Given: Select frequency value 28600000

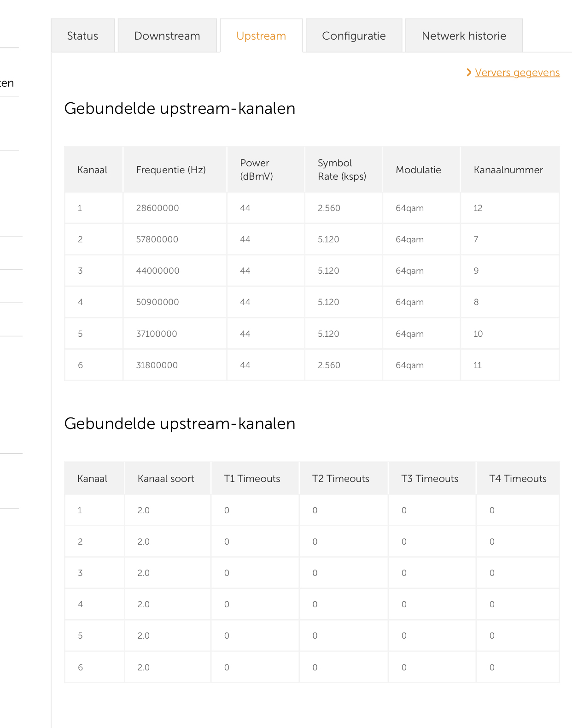Looking at the screenshot, I should pyautogui.click(x=158, y=208).
